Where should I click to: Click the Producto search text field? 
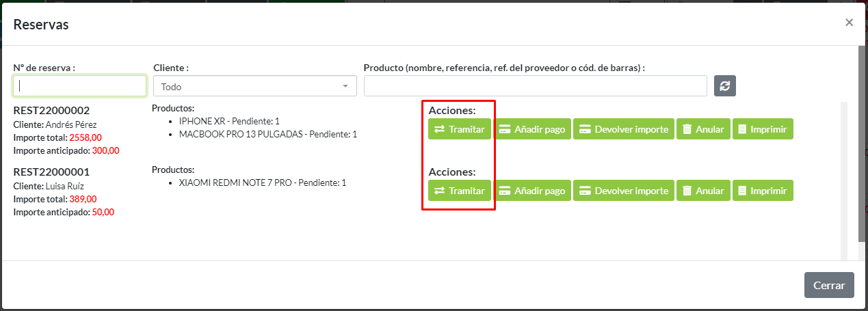[535, 86]
